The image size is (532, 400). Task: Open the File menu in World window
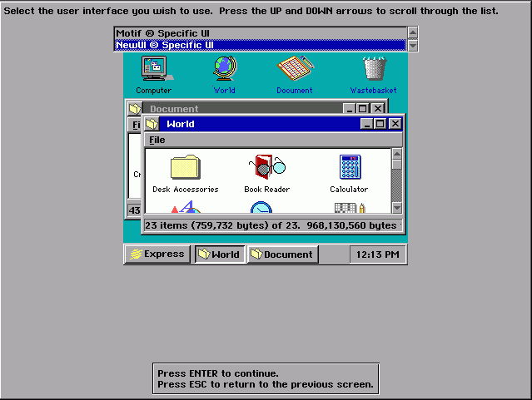pos(157,140)
